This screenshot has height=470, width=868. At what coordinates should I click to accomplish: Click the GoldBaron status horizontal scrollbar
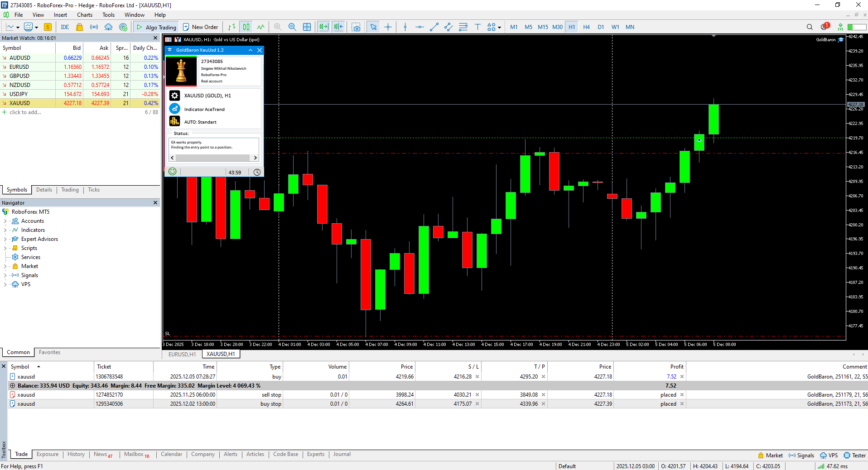pyautogui.click(x=212, y=158)
